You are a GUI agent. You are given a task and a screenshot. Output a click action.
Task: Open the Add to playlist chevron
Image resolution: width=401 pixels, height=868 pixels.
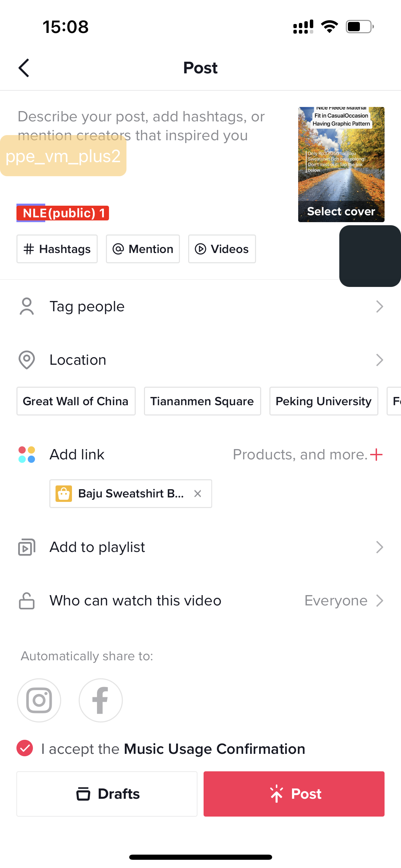pyautogui.click(x=379, y=547)
